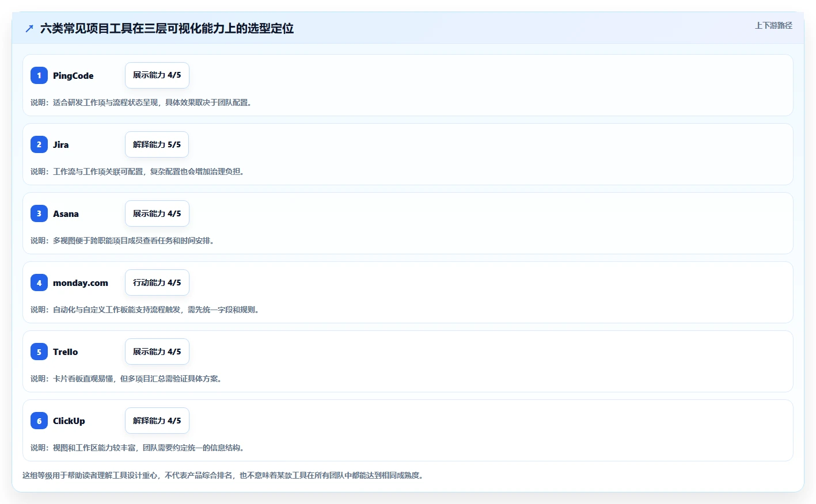Image resolution: width=816 pixels, height=504 pixels.
Task: Click Asana description 多视图便于跨职能项目成员
Action: [122, 240]
